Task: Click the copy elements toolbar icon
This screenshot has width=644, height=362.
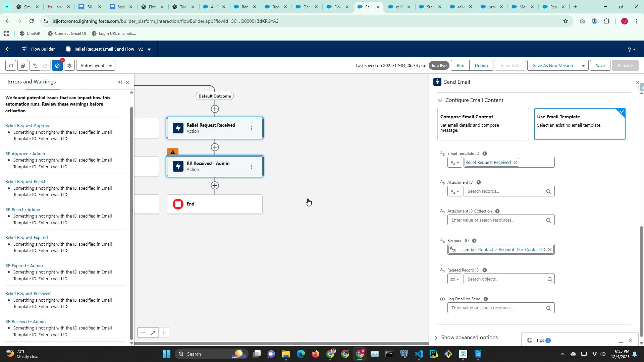Action: tap(22, 66)
